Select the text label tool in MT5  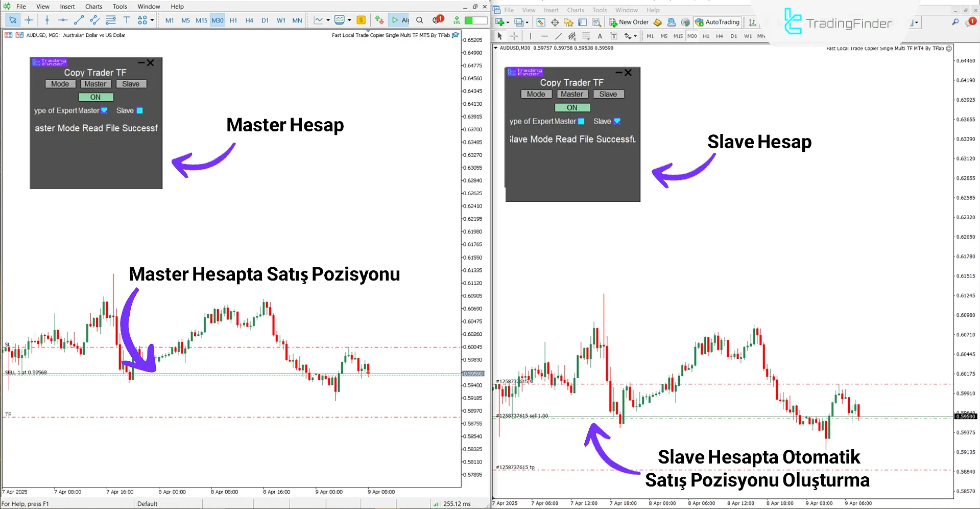(127, 20)
